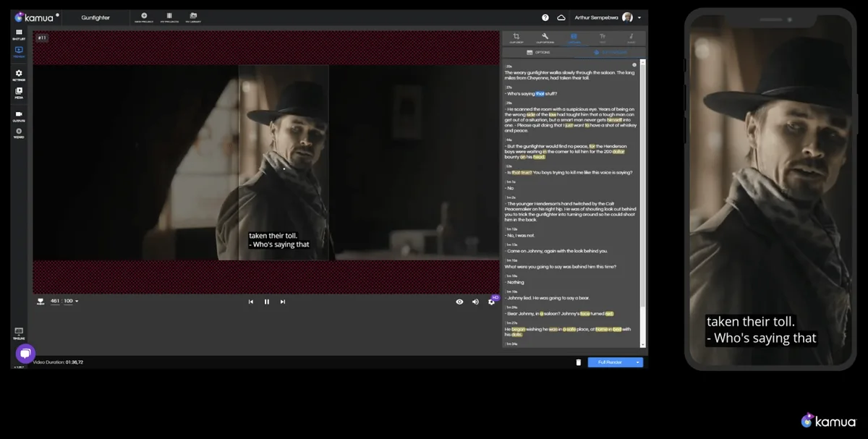Open the Shot List view in sidebar
The height and width of the screenshot is (439, 868).
(x=19, y=34)
